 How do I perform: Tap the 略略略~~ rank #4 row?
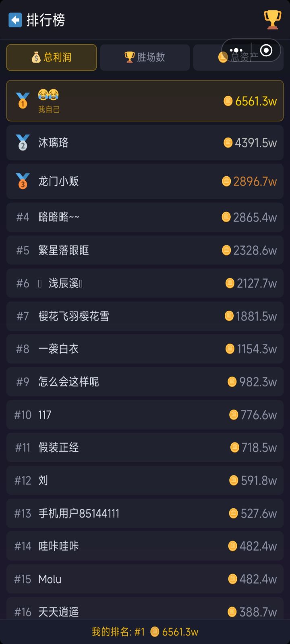(145, 217)
